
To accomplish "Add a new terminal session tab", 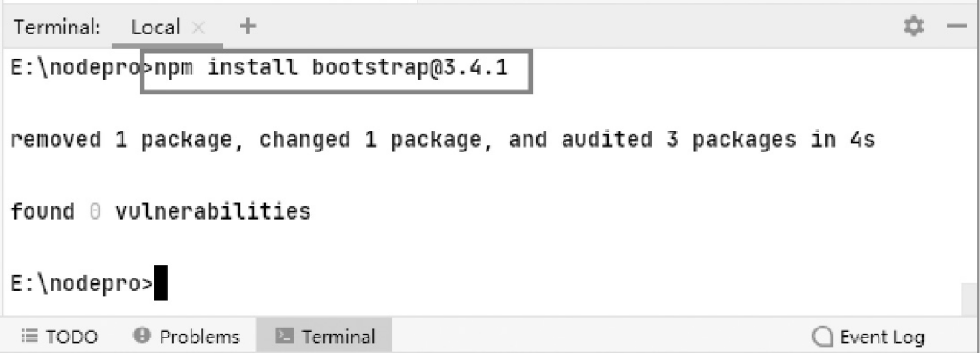I will (247, 26).
